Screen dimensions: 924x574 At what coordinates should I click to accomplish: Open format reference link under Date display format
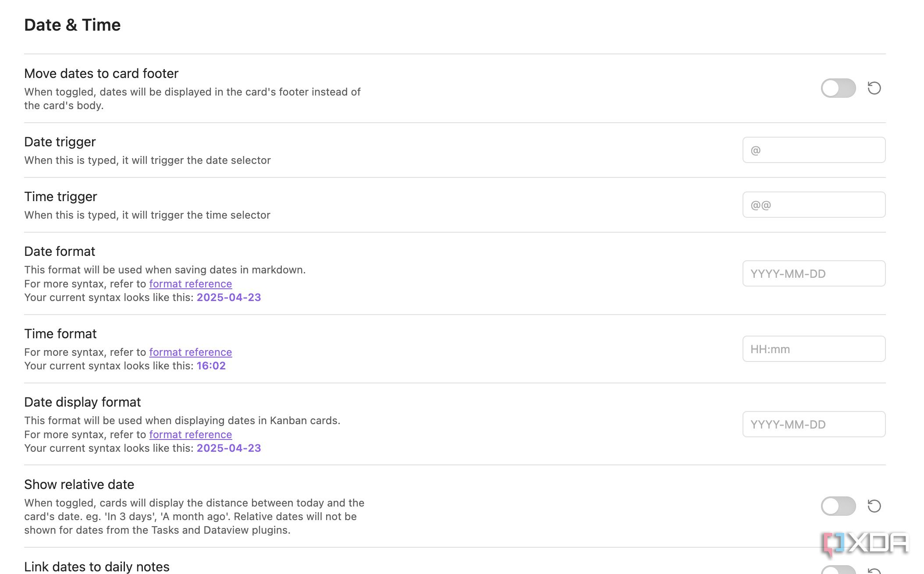point(190,434)
